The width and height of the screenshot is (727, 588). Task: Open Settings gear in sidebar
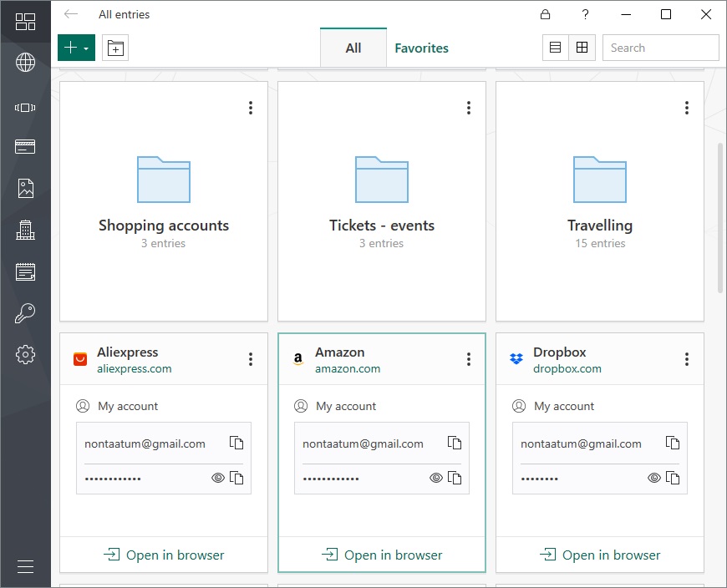25,355
